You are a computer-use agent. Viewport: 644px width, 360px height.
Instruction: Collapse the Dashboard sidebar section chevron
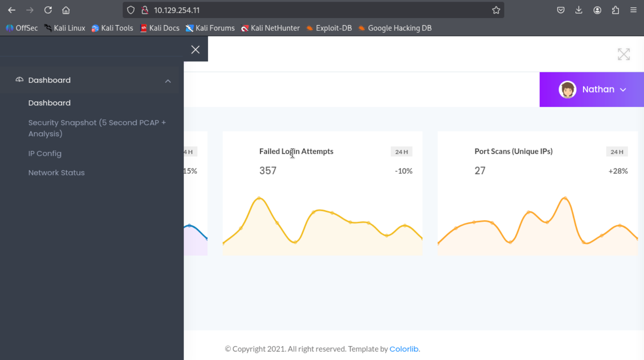[x=168, y=81]
